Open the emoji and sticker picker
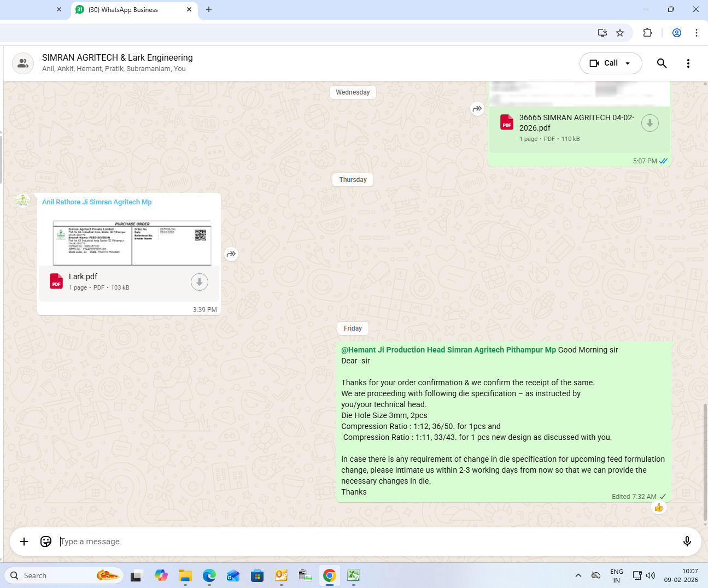The width and height of the screenshot is (708, 588). [46, 542]
